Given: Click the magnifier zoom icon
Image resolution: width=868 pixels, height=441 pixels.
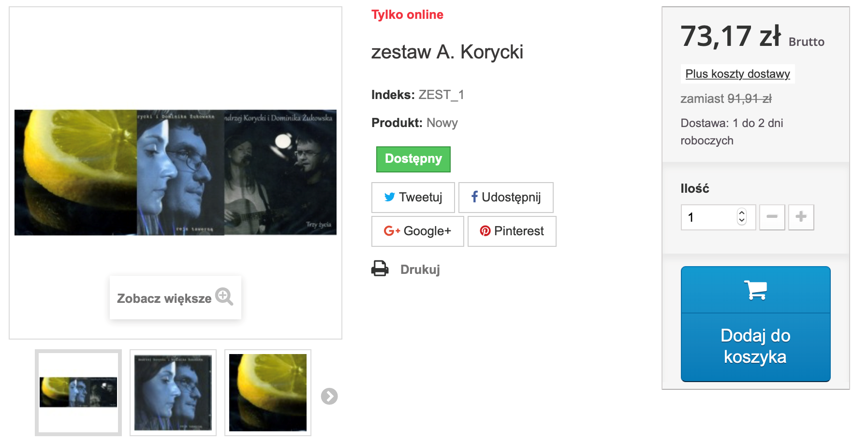Looking at the screenshot, I should (x=224, y=297).
